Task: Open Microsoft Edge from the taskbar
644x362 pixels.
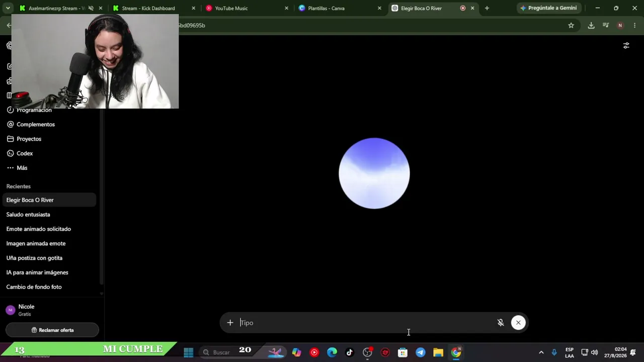Action: (332, 352)
